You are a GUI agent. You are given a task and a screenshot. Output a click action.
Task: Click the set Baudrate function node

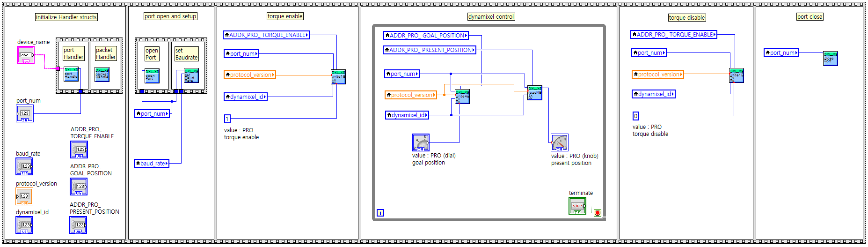pos(191,75)
